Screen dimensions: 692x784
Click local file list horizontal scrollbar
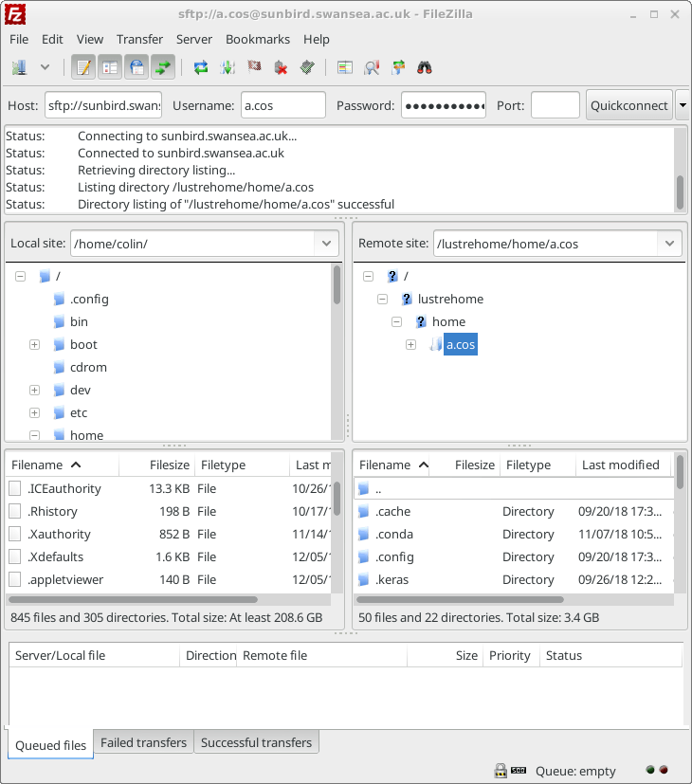pos(133,599)
